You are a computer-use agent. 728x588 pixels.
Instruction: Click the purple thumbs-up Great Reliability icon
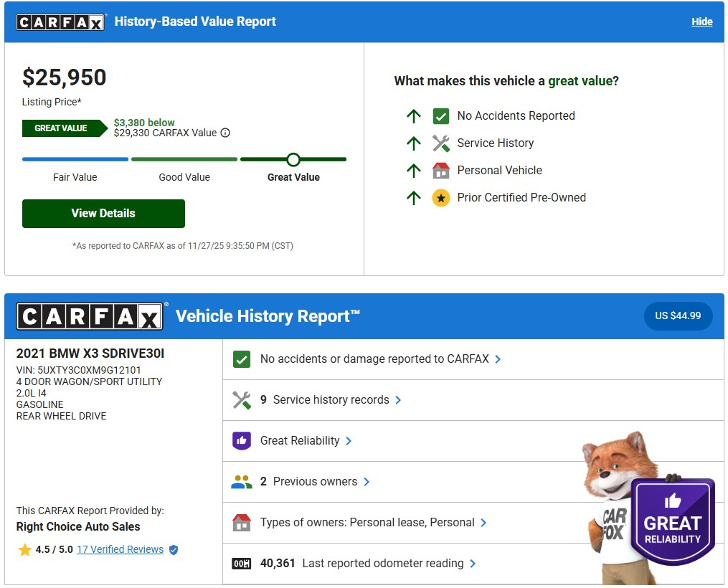242,441
